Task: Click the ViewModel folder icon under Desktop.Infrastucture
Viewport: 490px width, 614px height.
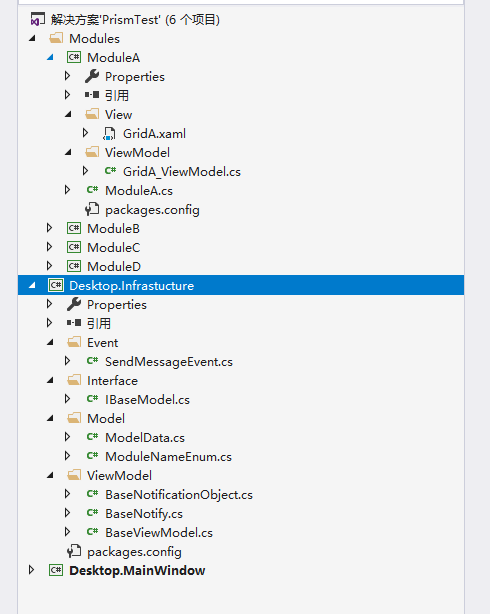Action: click(x=74, y=475)
